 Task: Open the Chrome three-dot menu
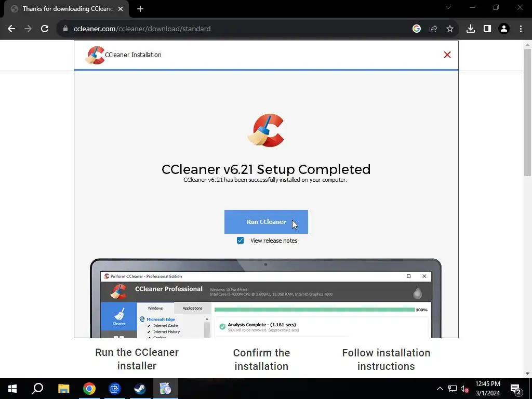(521, 29)
